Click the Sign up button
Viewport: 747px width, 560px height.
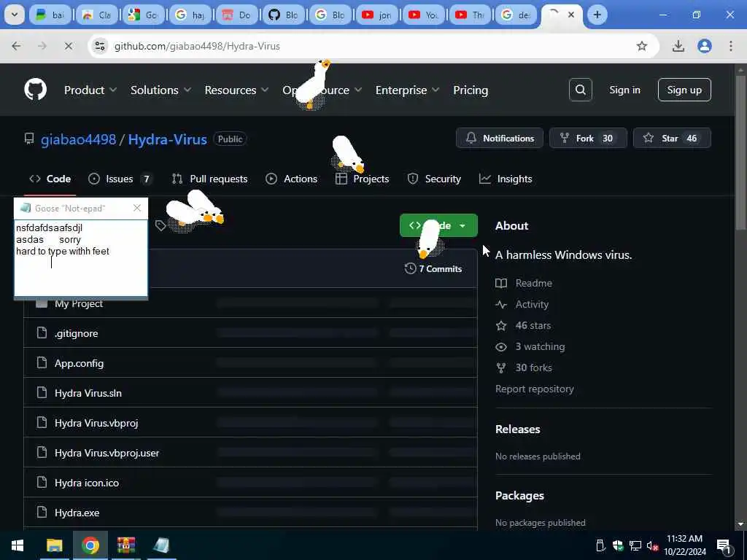[x=684, y=90]
